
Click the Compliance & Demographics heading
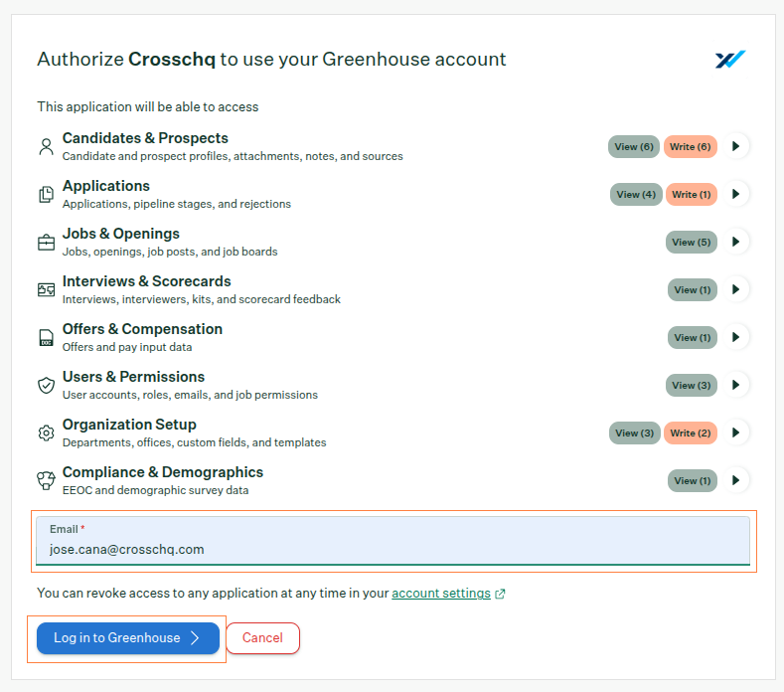(x=163, y=472)
